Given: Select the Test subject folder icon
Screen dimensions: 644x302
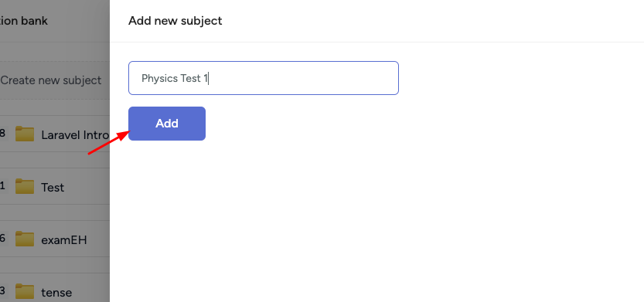Looking at the screenshot, I should (25, 187).
